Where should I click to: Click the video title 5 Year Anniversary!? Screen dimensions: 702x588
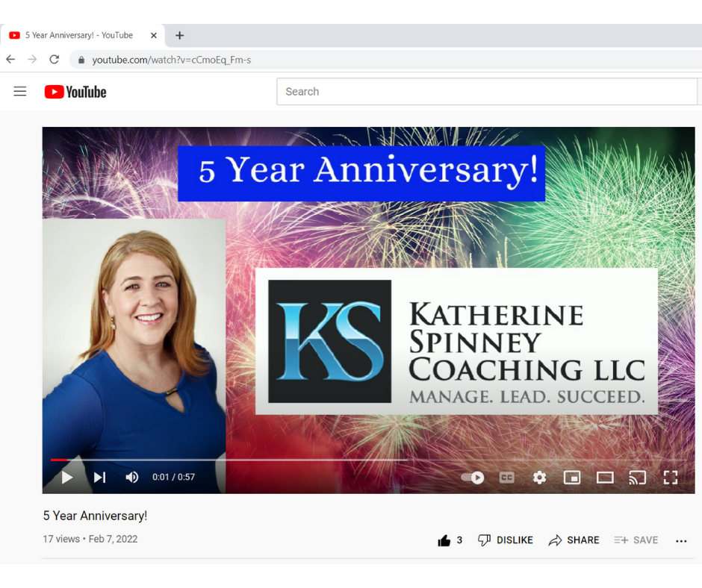point(95,516)
